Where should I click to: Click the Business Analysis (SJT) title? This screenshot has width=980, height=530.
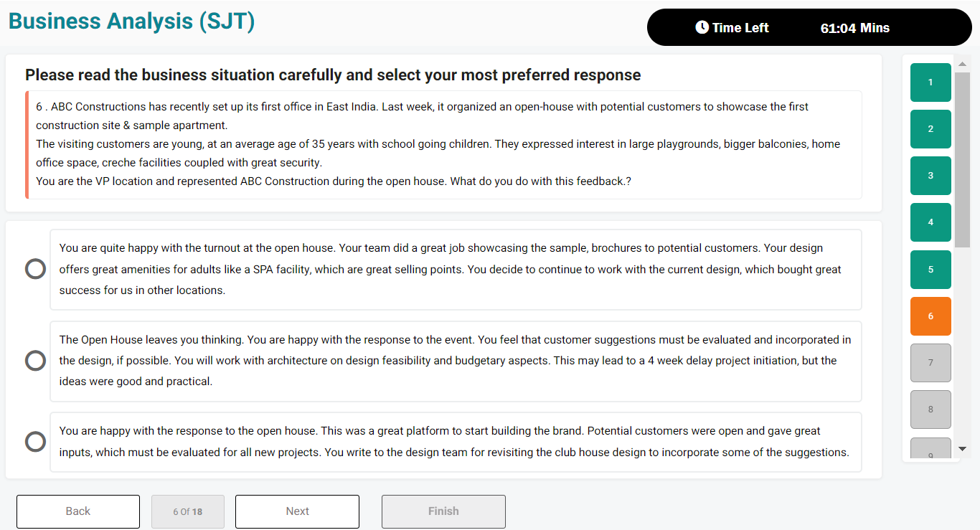coord(132,21)
